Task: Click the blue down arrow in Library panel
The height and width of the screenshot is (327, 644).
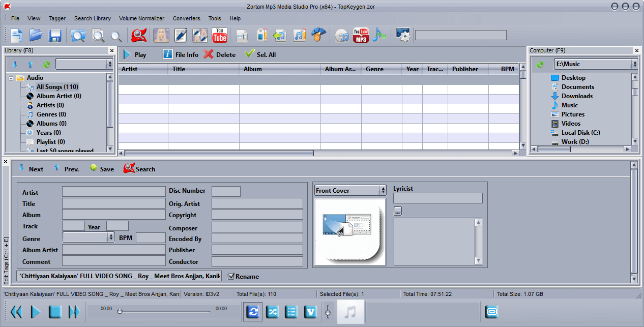Action: (x=15, y=64)
